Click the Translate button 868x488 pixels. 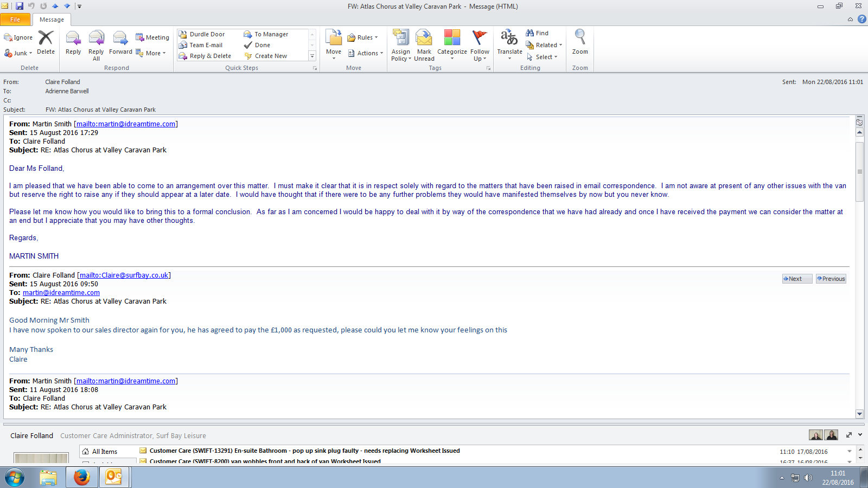(509, 45)
